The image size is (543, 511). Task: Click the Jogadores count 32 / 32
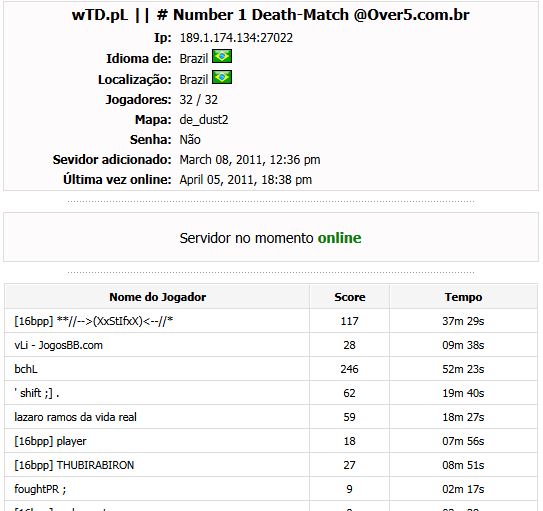click(198, 100)
